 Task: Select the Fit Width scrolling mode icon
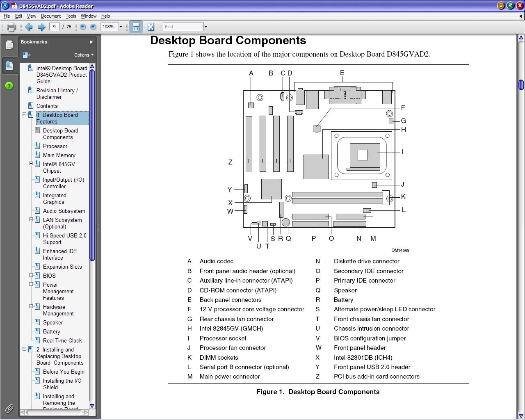click(x=136, y=27)
